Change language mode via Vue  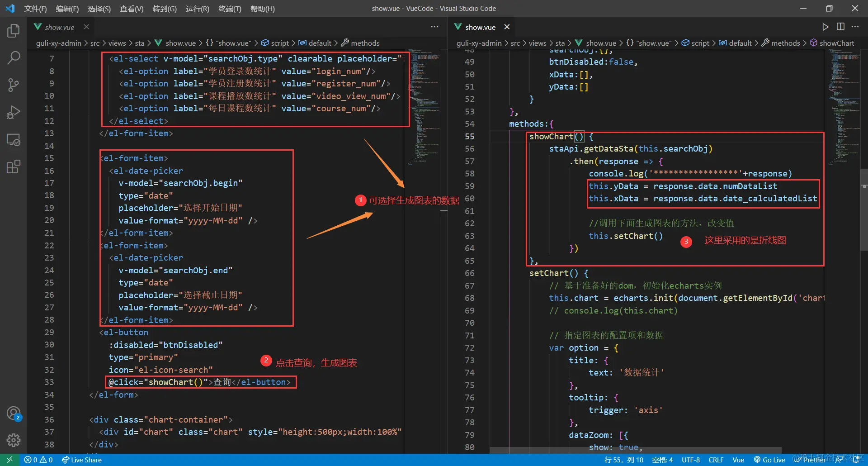738,460
